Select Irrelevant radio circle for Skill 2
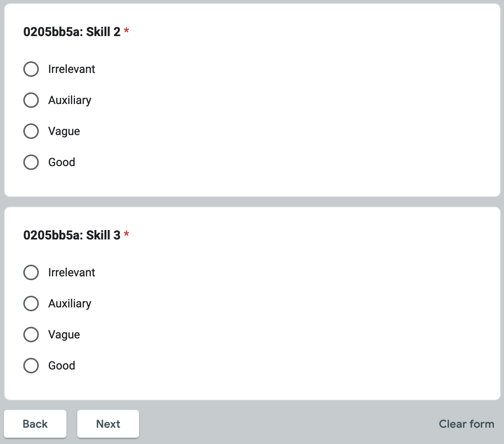 (x=31, y=69)
